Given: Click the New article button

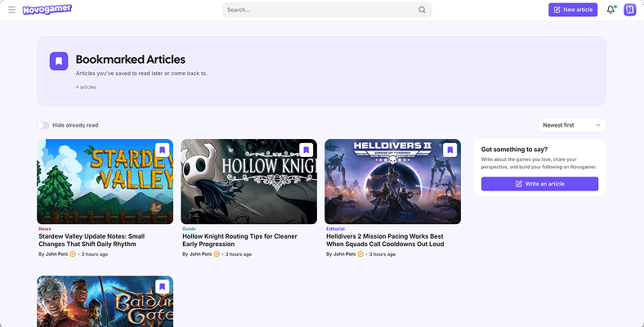Looking at the screenshot, I should pyautogui.click(x=573, y=10).
